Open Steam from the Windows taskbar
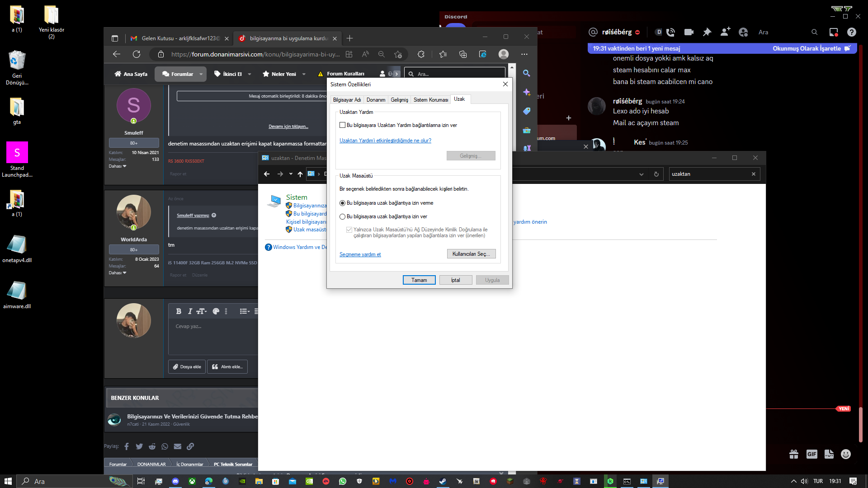The height and width of the screenshot is (488, 868). click(443, 481)
